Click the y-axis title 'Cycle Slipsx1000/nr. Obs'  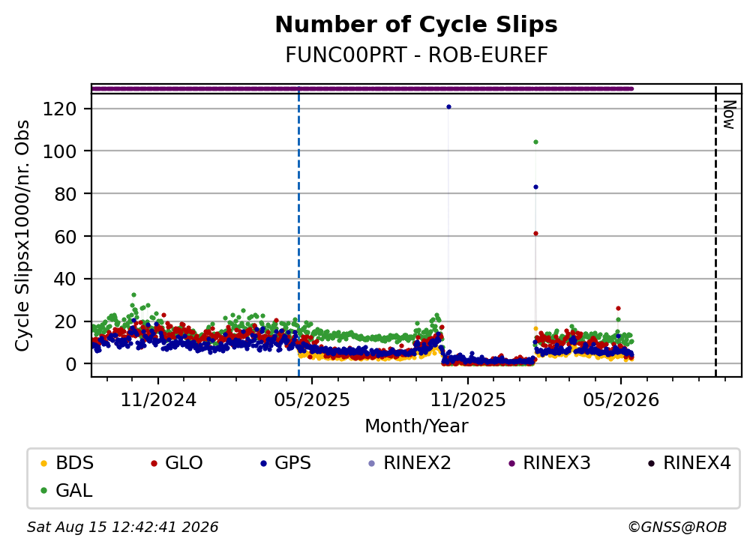coord(22,235)
